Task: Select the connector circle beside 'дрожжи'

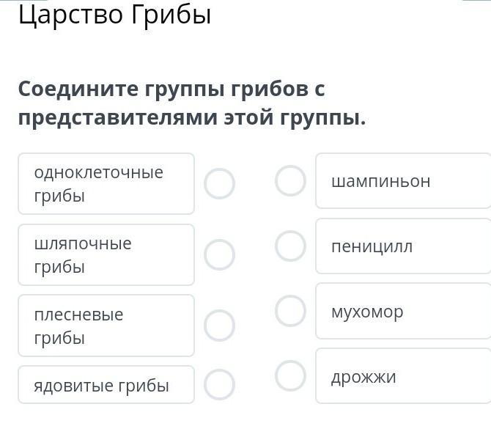Action: (290, 376)
